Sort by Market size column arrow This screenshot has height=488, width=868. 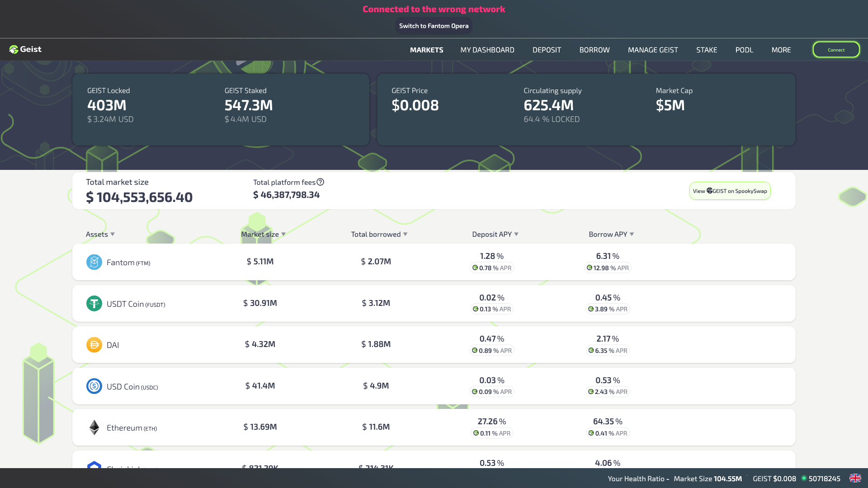[x=283, y=234]
